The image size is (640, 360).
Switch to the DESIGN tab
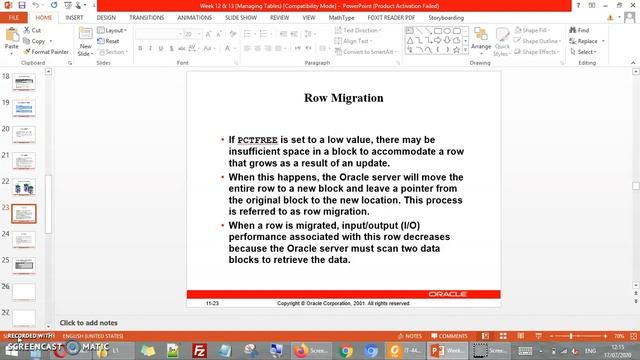106,18
